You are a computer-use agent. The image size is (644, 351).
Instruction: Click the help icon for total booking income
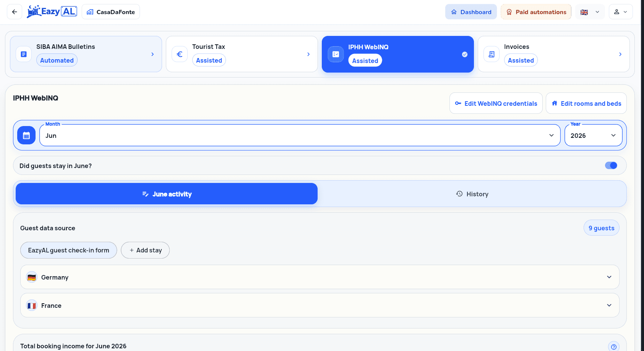tap(613, 346)
